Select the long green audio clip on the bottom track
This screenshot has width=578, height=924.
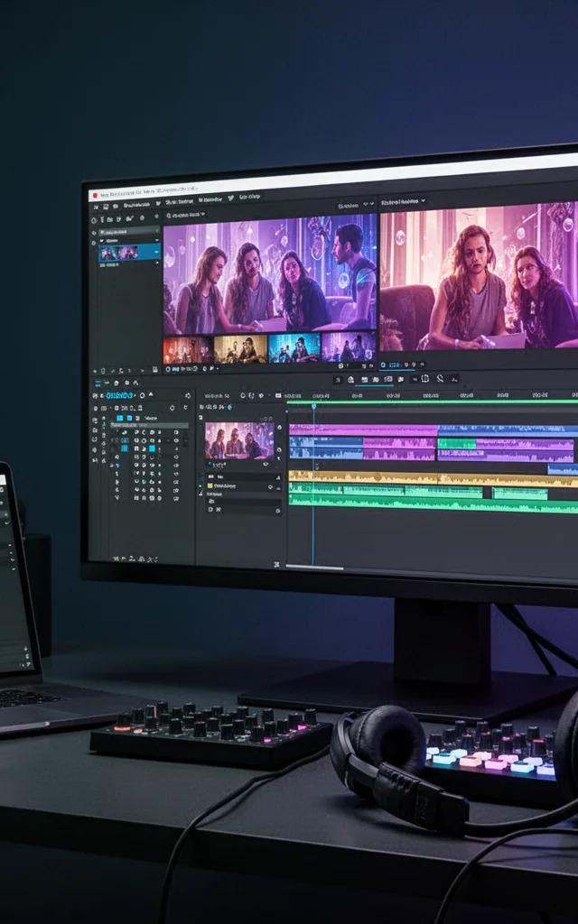(x=433, y=504)
